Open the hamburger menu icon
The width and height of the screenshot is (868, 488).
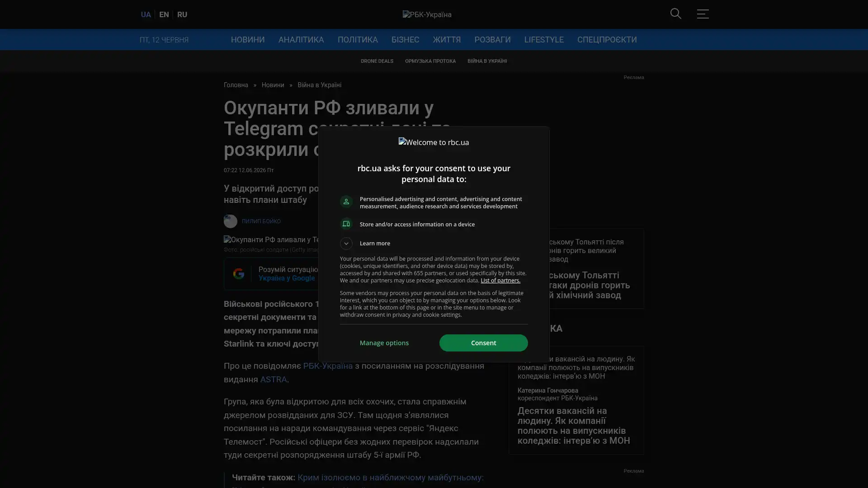tap(703, 14)
